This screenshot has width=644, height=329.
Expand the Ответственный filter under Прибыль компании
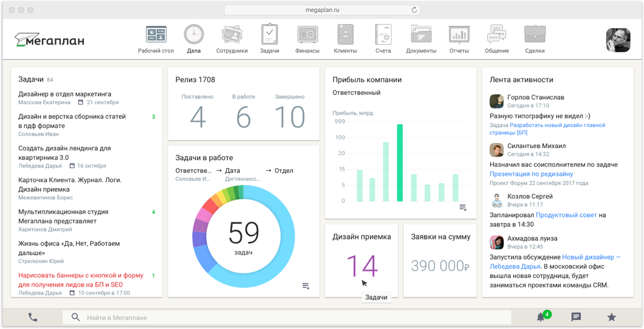(356, 92)
